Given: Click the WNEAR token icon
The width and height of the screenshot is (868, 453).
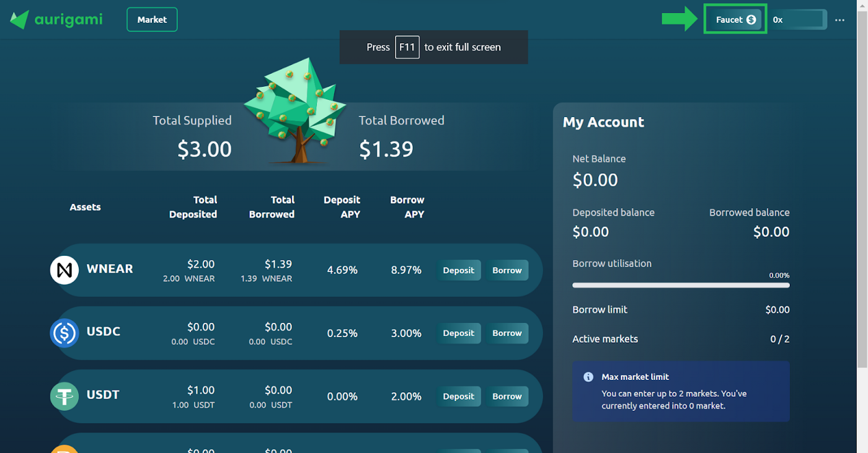Looking at the screenshot, I should [64, 270].
